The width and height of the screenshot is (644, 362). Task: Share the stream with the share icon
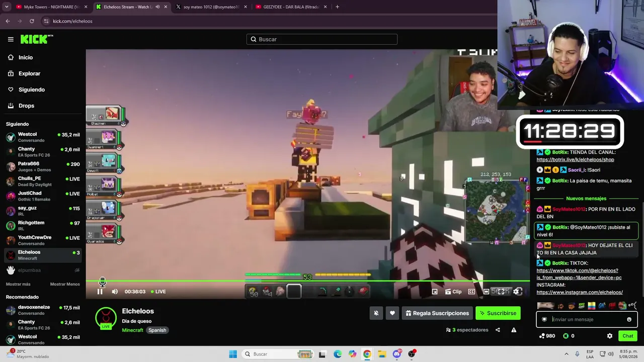[498, 330]
